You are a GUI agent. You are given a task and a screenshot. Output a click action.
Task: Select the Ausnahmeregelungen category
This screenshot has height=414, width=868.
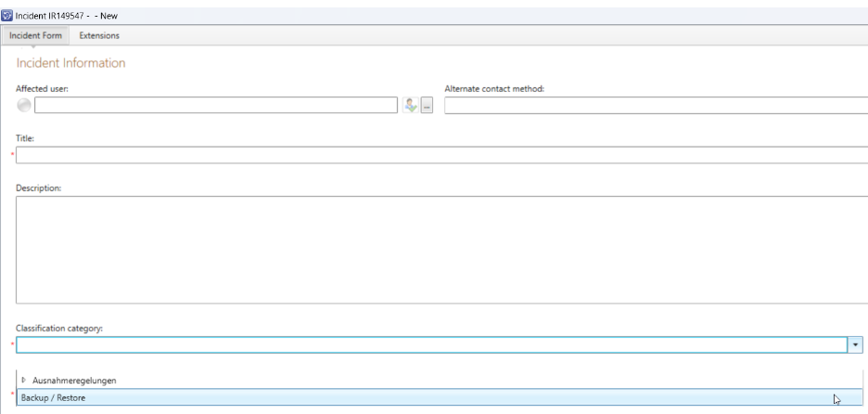74,381
